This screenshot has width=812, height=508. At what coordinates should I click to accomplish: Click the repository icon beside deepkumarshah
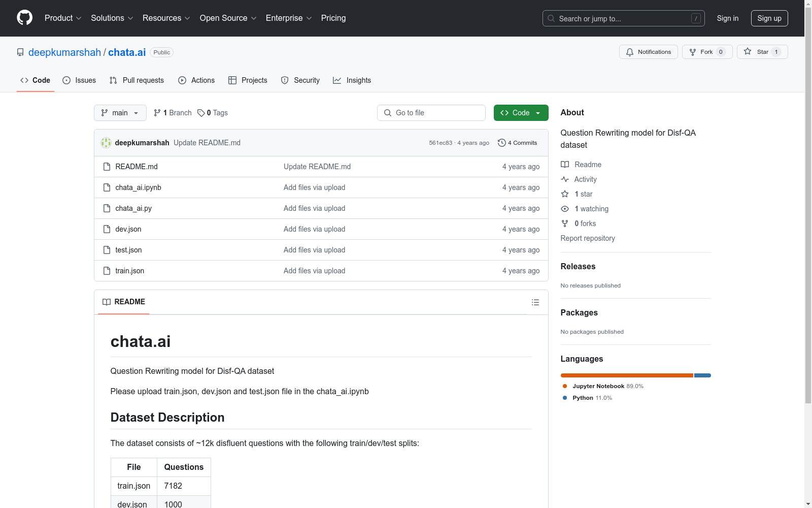(20, 52)
